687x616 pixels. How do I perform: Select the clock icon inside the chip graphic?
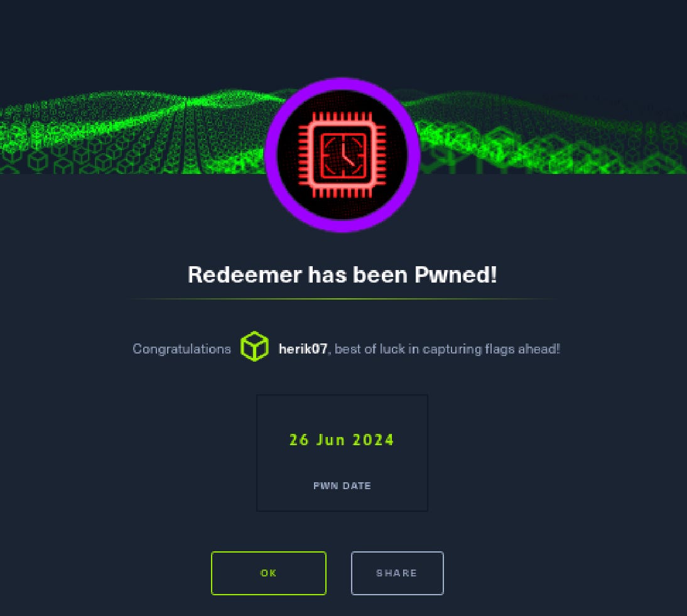[x=342, y=154]
